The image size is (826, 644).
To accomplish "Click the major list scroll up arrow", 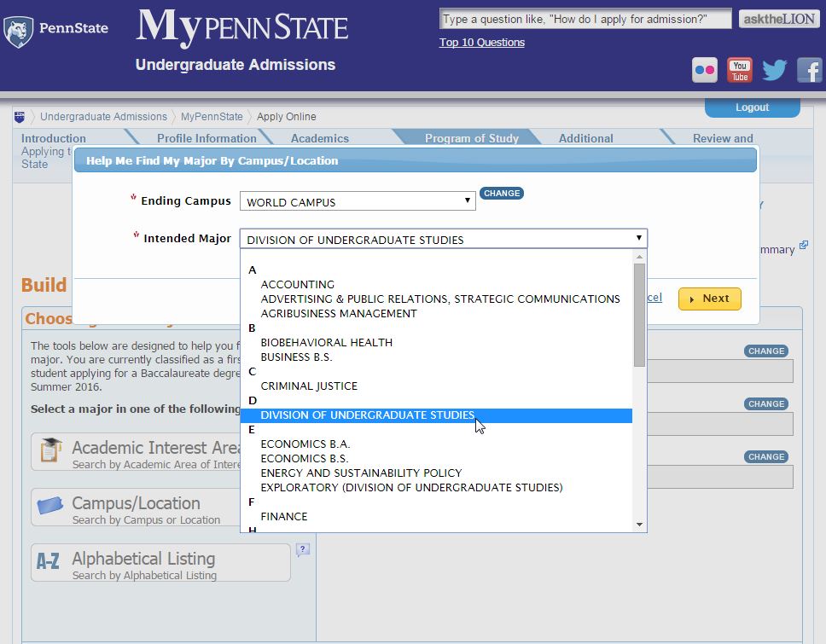I will pyautogui.click(x=639, y=257).
